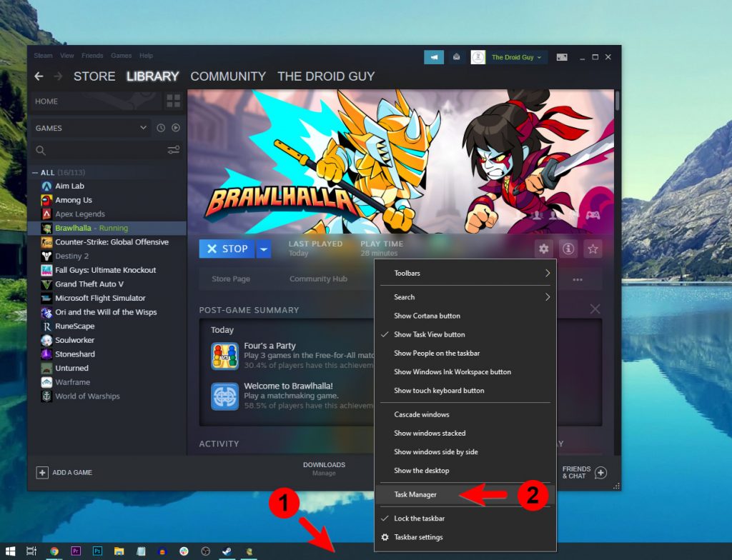Open the Help menu

click(146, 56)
